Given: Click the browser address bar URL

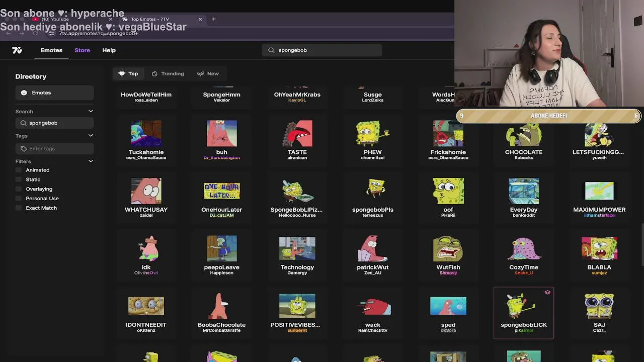Looking at the screenshot, I should (99, 33).
